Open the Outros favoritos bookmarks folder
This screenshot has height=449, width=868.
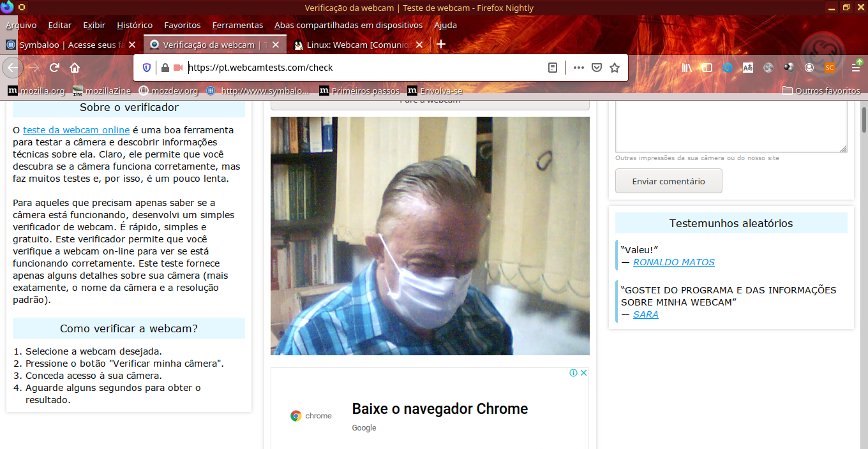(821, 91)
